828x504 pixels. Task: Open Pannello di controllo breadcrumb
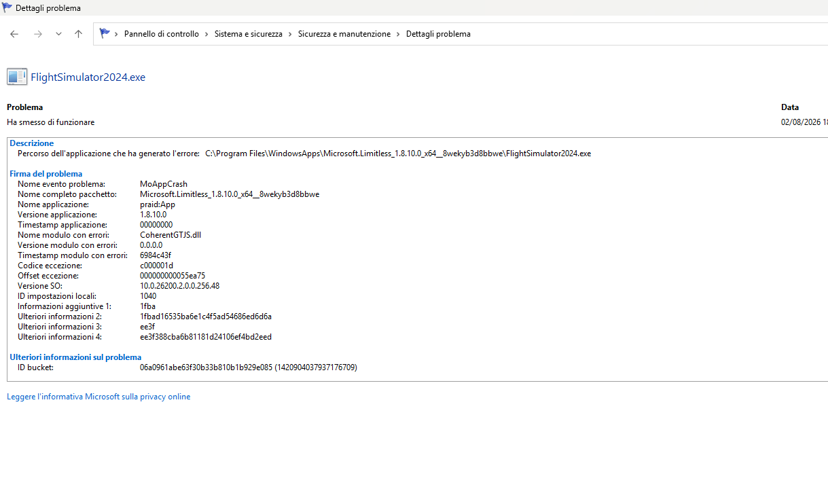click(162, 34)
